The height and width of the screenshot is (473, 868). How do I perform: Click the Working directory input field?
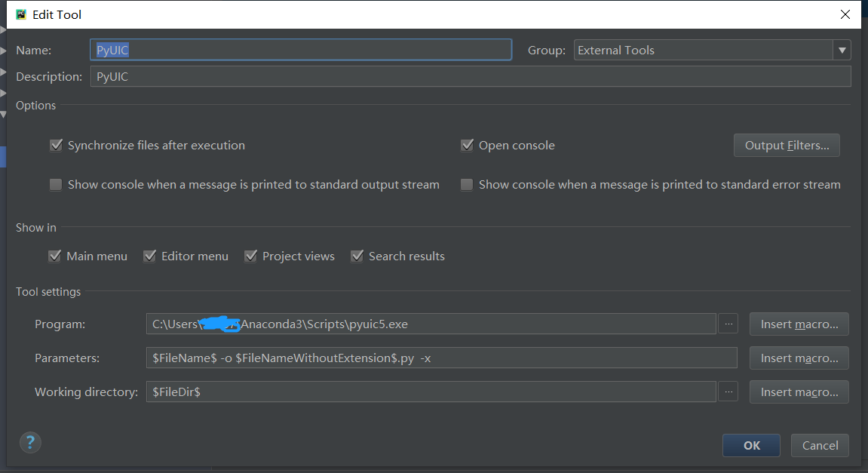pyautogui.click(x=431, y=392)
